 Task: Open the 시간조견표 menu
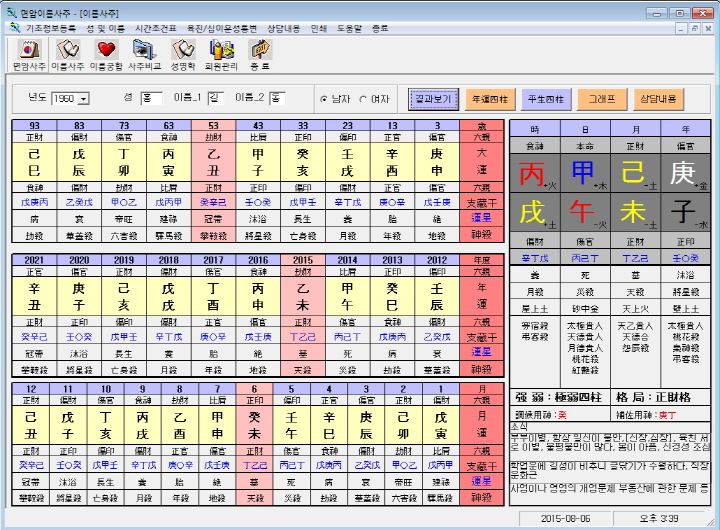[155, 28]
